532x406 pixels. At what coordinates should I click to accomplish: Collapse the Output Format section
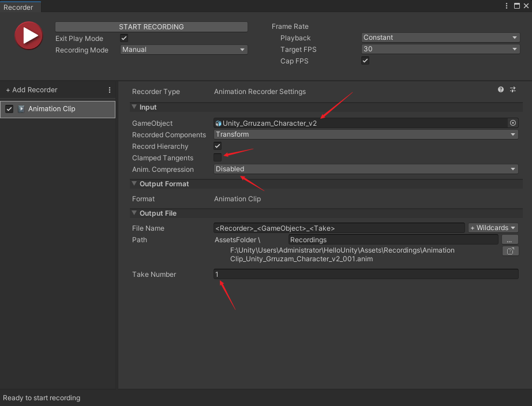pos(134,183)
